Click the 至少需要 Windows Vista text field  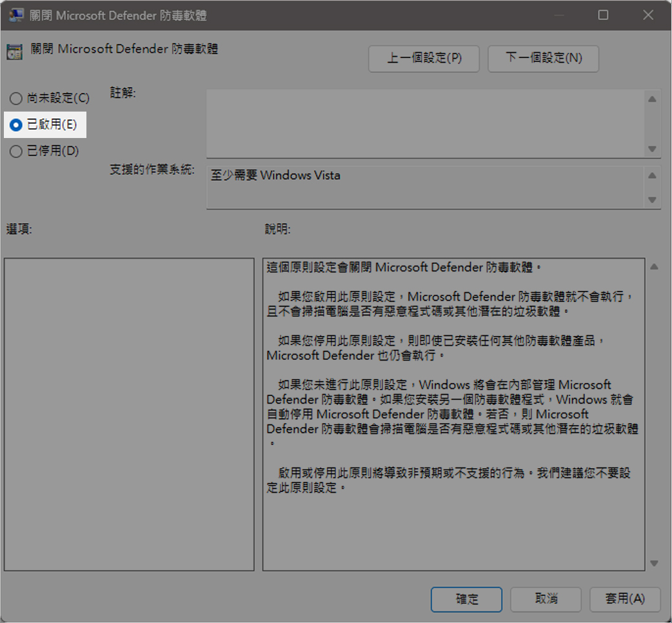[424, 187]
